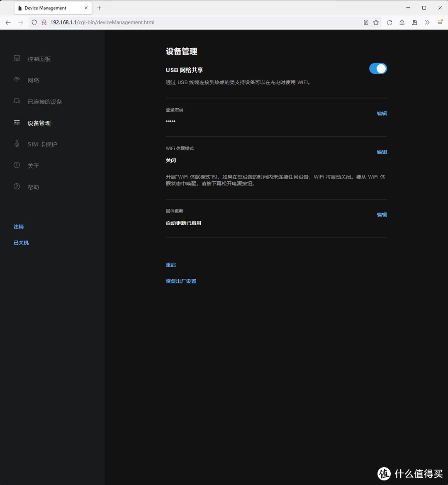This screenshot has width=448, height=485.
Task: Select the Device Management browser tab
Action: [x=47, y=7]
